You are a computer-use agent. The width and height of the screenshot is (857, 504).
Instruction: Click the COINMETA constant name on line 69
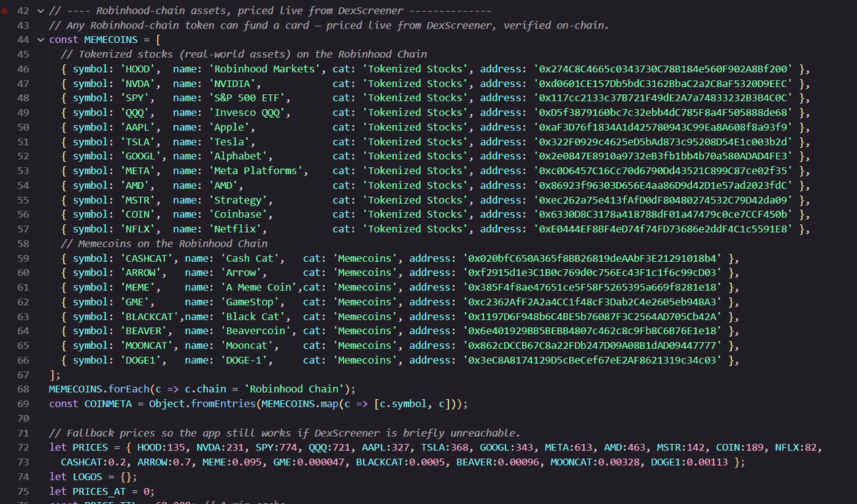106,404
